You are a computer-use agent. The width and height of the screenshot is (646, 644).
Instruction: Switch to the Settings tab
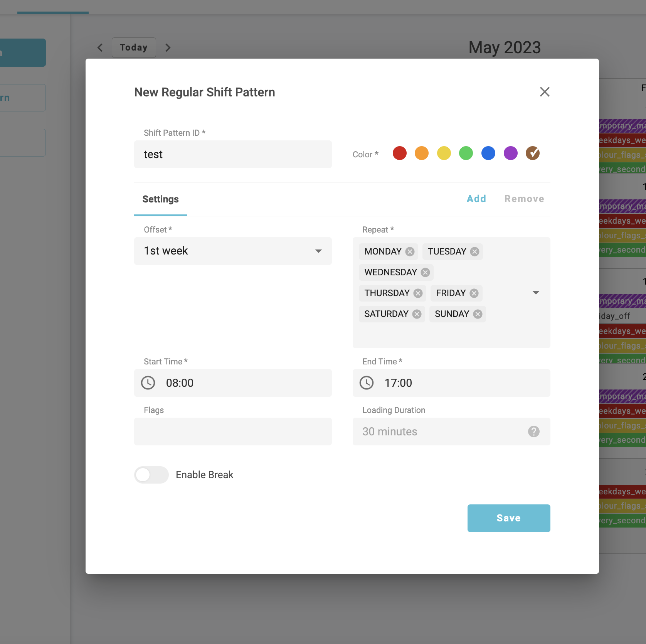160,199
